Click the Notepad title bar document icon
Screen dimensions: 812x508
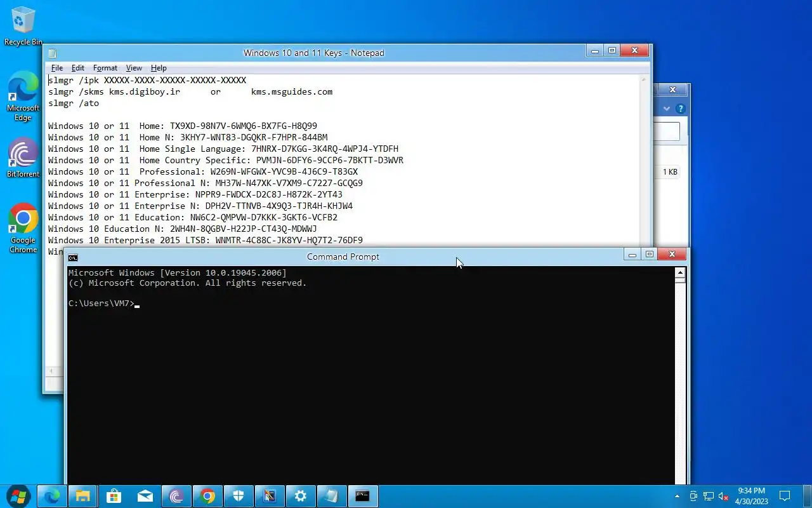(52, 53)
